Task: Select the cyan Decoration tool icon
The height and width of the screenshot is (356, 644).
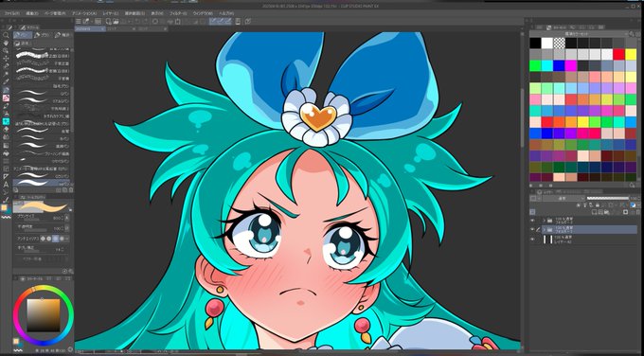Action: (6, 121)
